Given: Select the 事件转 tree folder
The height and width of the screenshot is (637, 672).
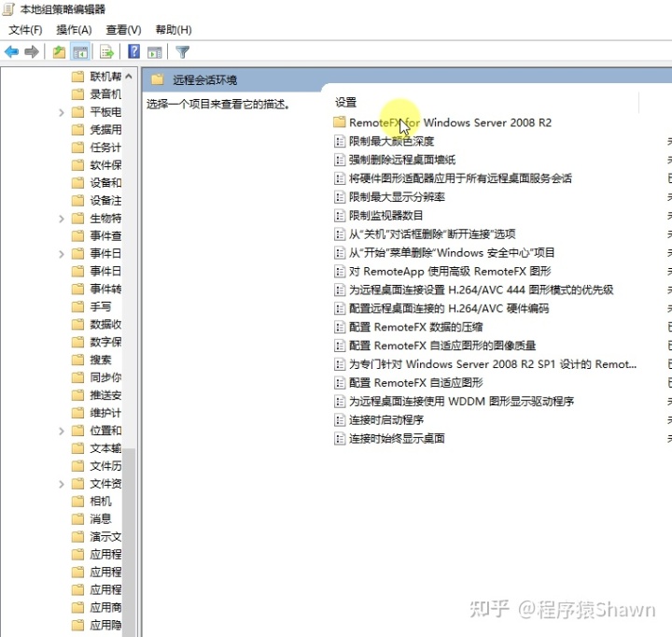Looking at the screenshot, I should click(96, 290).
